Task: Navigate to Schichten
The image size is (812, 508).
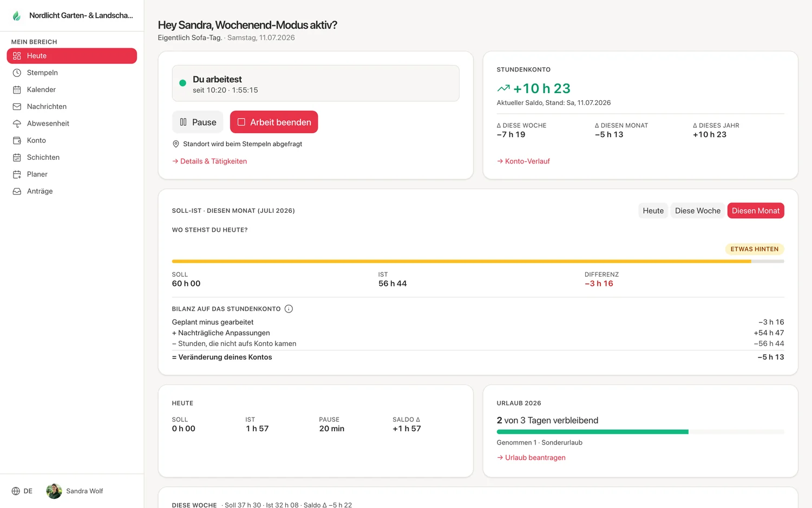Action: (x=71, y=158)
